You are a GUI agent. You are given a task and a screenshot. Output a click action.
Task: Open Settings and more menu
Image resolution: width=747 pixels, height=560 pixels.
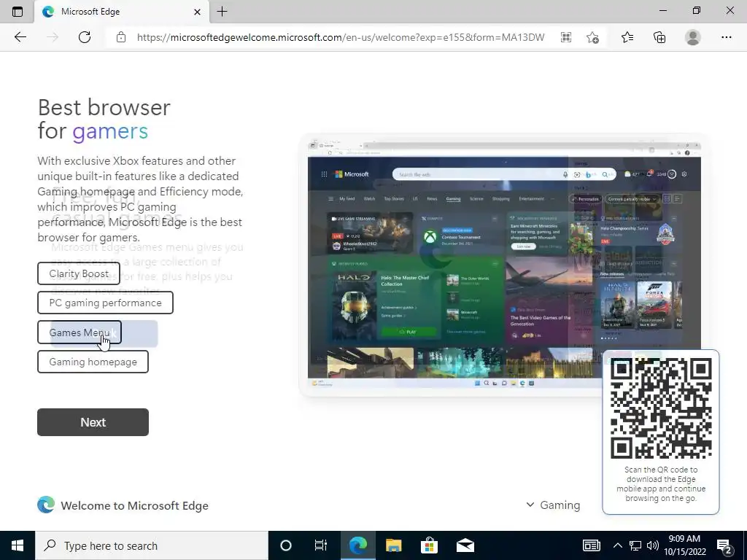(x=726, y=37)
